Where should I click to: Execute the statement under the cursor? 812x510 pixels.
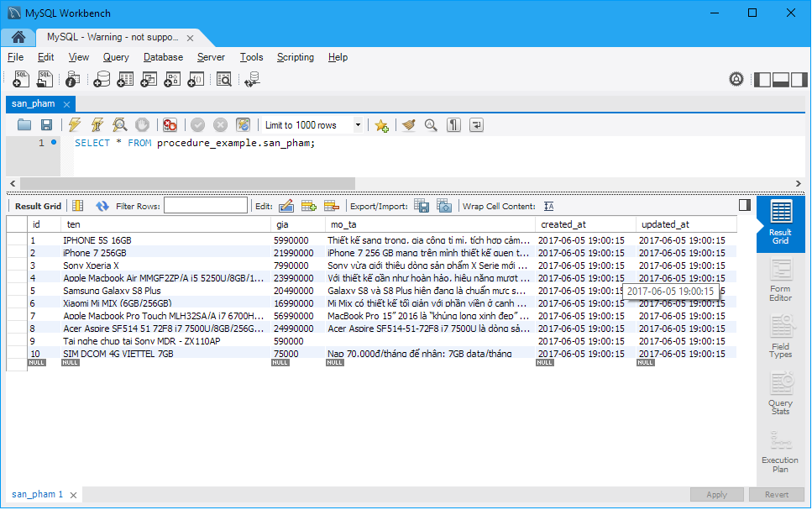97,125
